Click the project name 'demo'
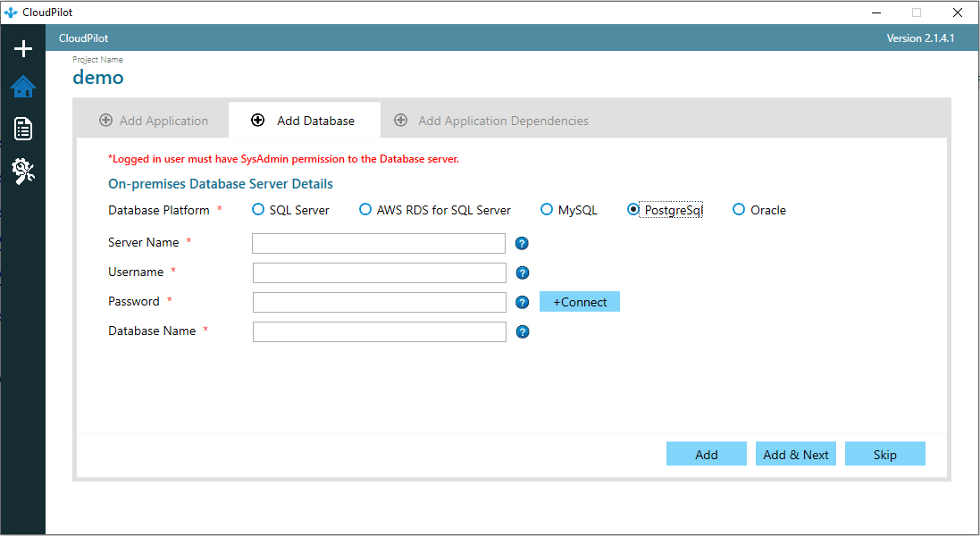Image resolution: width=980 pixels, height=536 pixels. (x=98, y=78)
